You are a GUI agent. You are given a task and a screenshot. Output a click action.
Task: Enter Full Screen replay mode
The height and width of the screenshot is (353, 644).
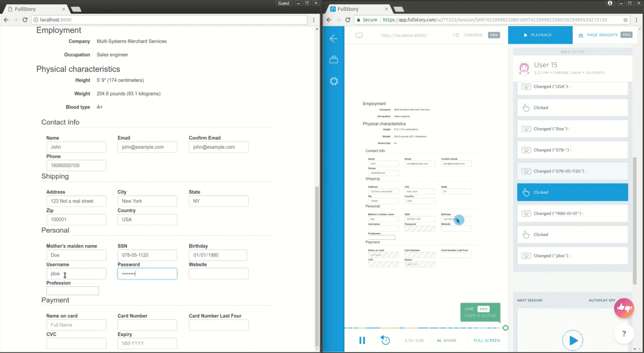(487, 341)
